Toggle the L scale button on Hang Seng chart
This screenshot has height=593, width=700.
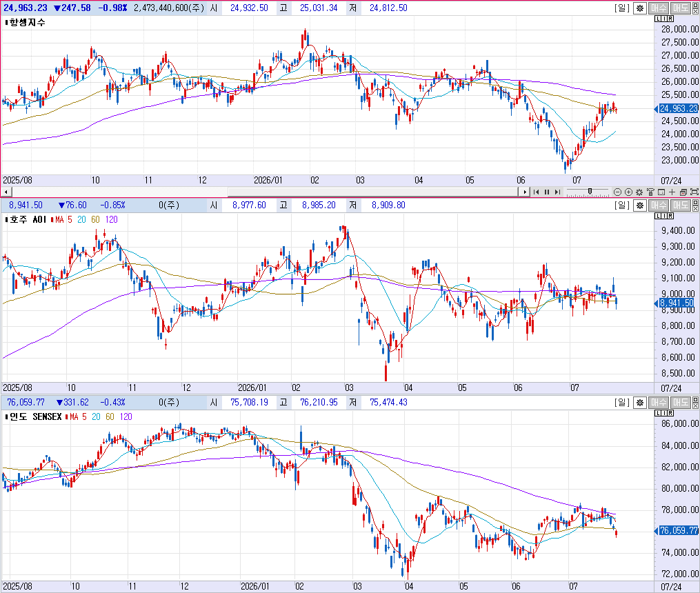point(658,19)
